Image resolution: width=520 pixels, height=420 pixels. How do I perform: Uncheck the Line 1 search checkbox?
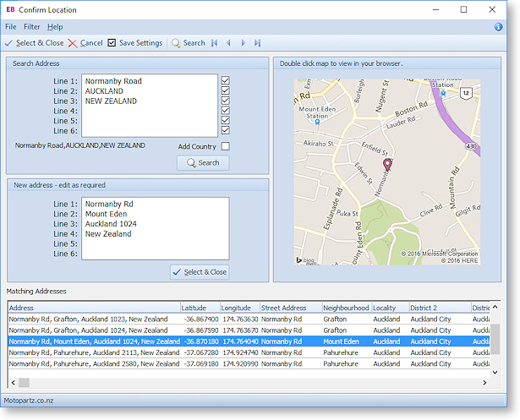click(225, 81)
